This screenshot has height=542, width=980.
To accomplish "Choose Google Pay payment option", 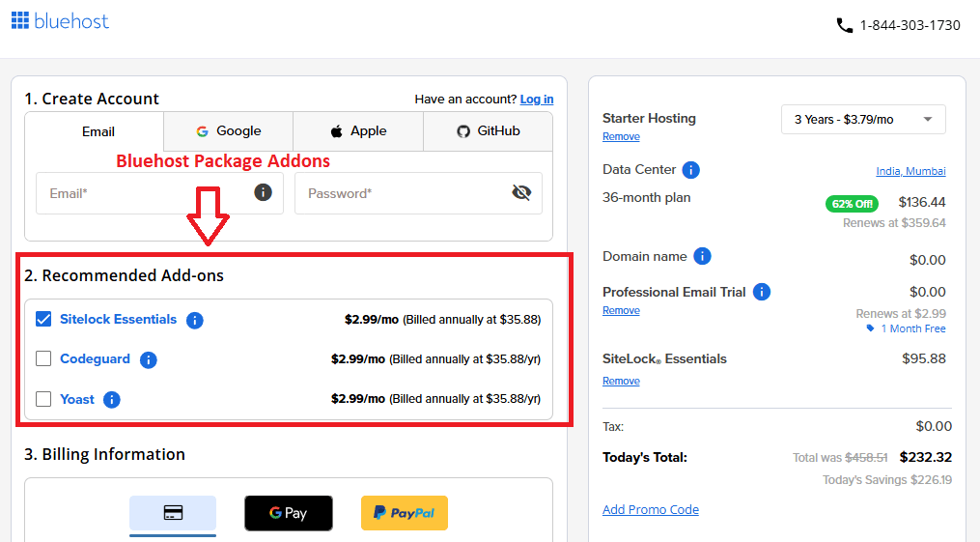I will click(x=289, y=513).
